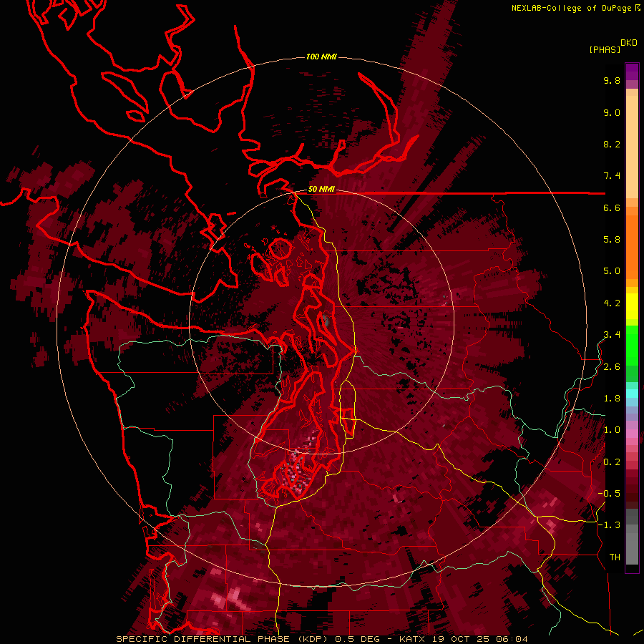Click the 5.8 value on the color scale

(612, 240)
